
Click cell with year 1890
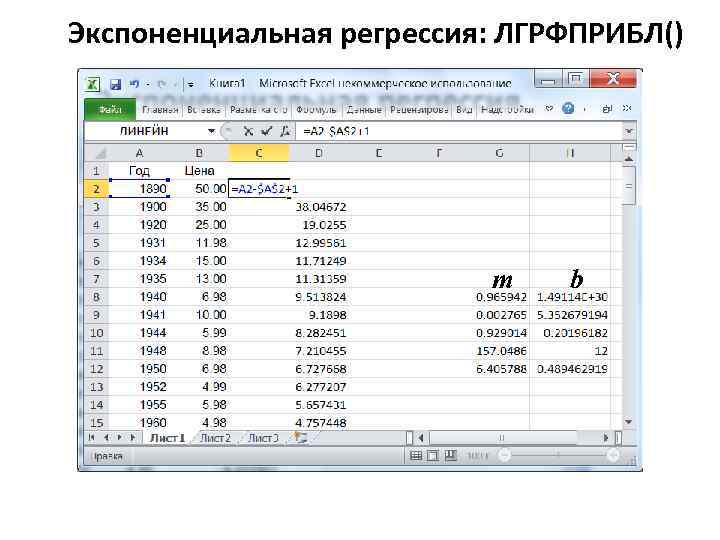coord(139,189)
